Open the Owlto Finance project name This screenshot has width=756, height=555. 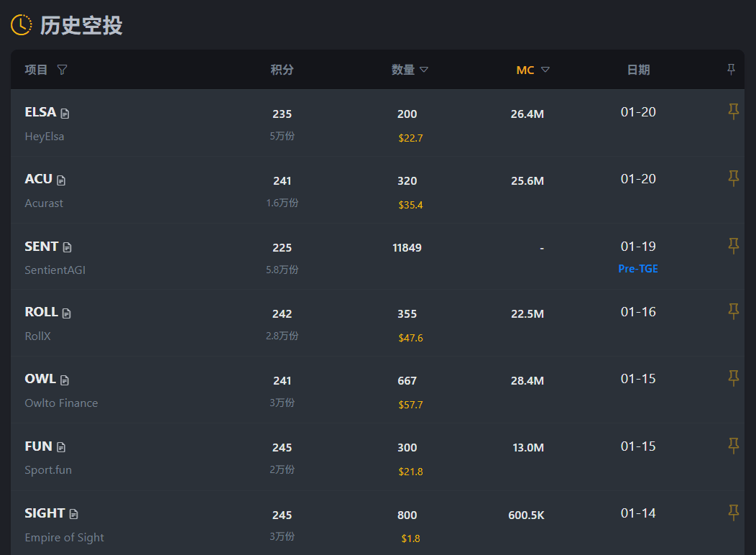tap(61, 403)
